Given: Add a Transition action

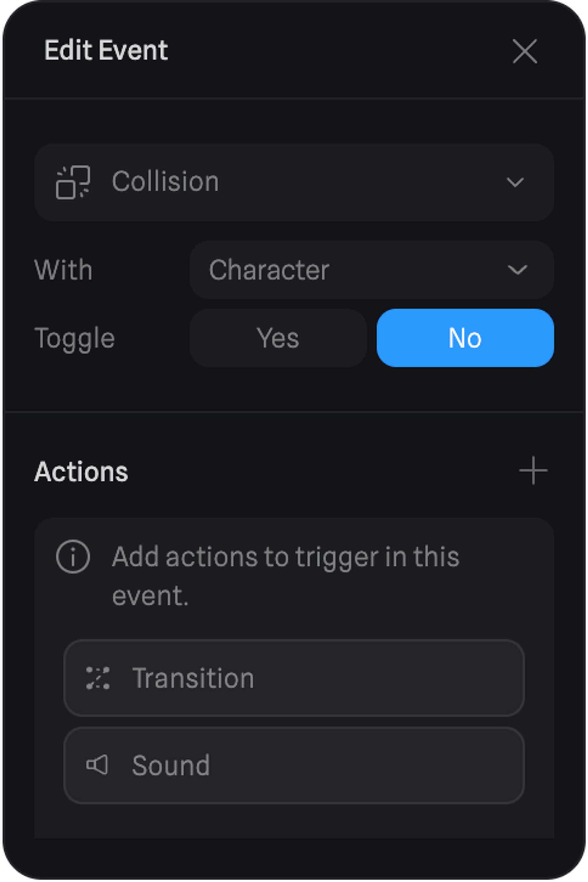Looking at the screenshot, I should 294,678.
